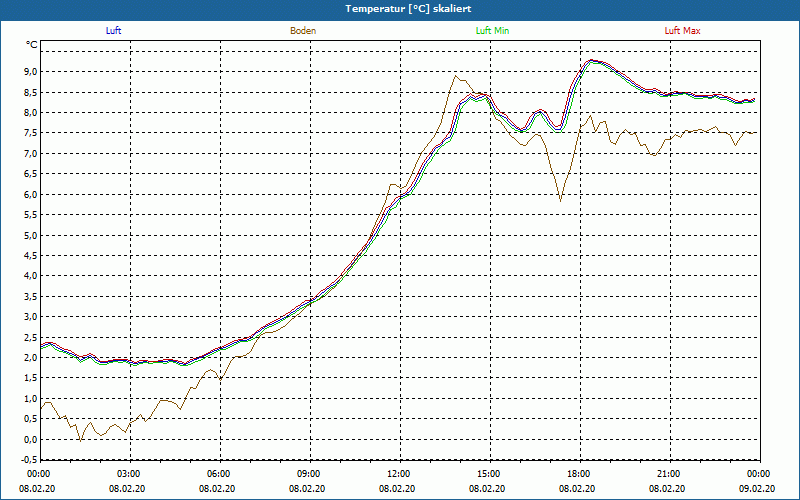Click the 6,0 y-axis value

[x=31, y=194]
